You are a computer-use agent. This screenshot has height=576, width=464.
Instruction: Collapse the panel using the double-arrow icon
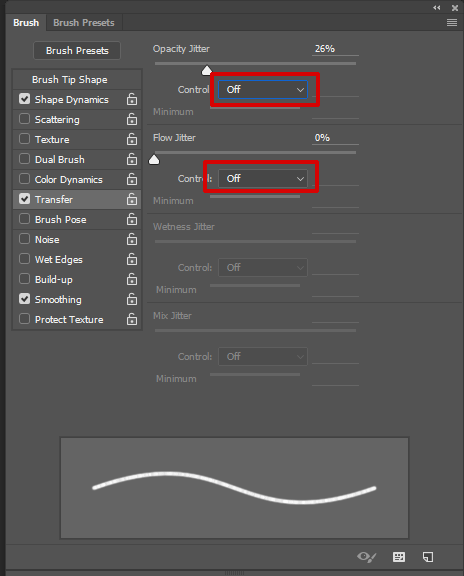point(436,8)
